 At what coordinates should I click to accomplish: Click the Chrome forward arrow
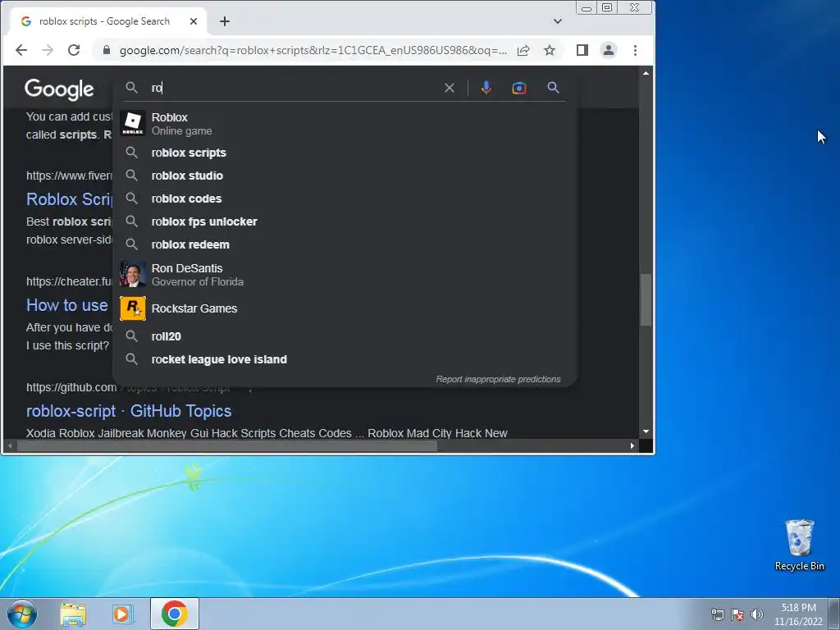(48, 50)
